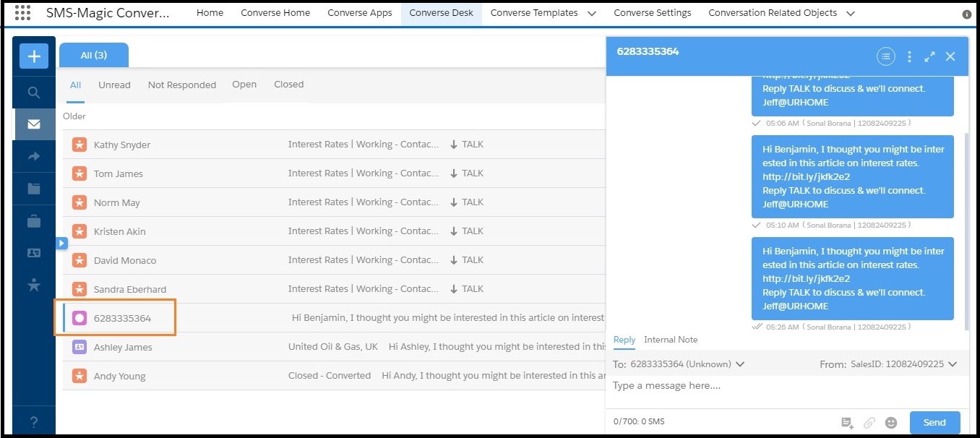The width and height of the screenshot is (980, 438).
Task: Select the All filter
Action: pos(75,85)
